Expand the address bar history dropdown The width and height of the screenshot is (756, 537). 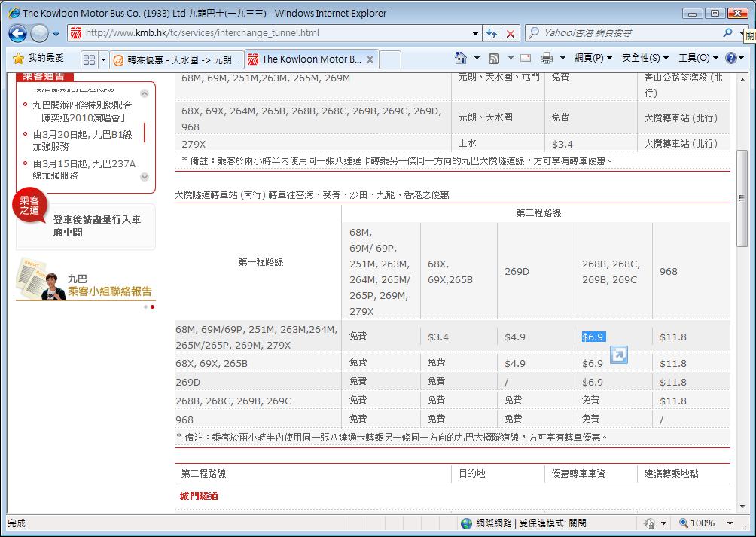tap(475, 33)
